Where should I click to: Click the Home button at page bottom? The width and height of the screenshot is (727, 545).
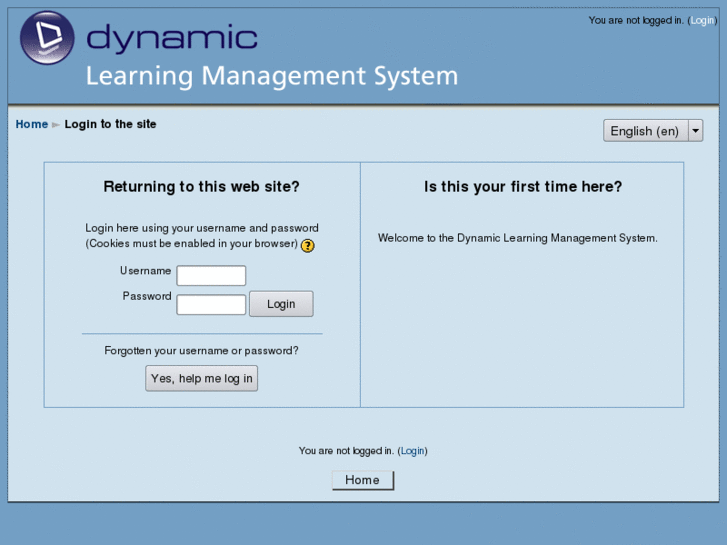pyautogui.click(x=363, y=480)
